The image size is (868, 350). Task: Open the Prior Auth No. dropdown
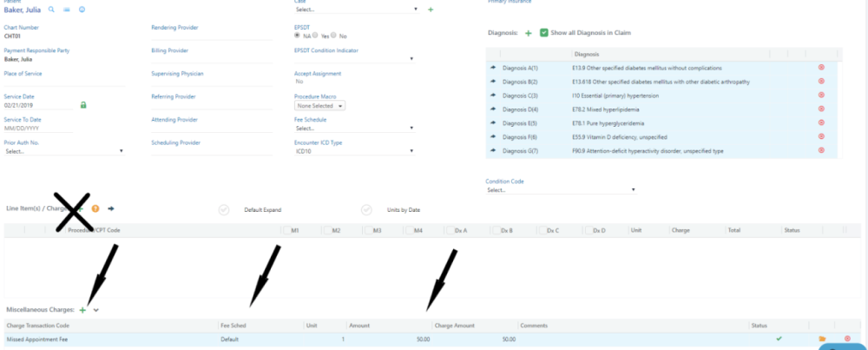pos(65,150)
